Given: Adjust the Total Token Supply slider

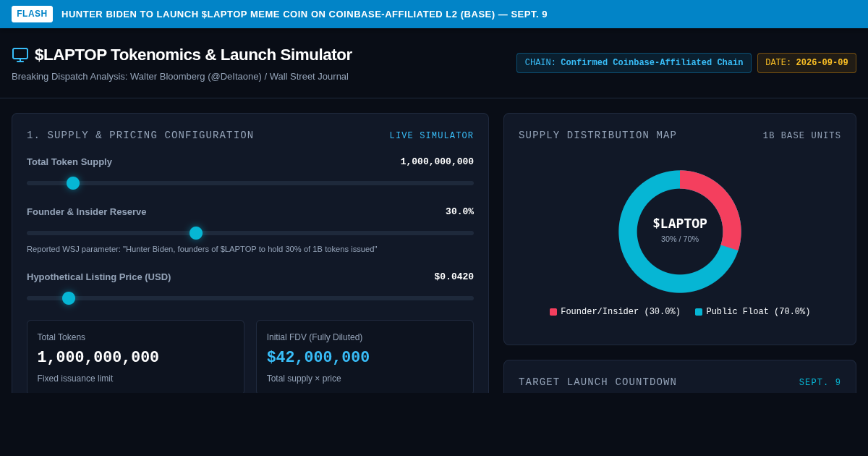Looking at the screenshot, I should point(250,183).
